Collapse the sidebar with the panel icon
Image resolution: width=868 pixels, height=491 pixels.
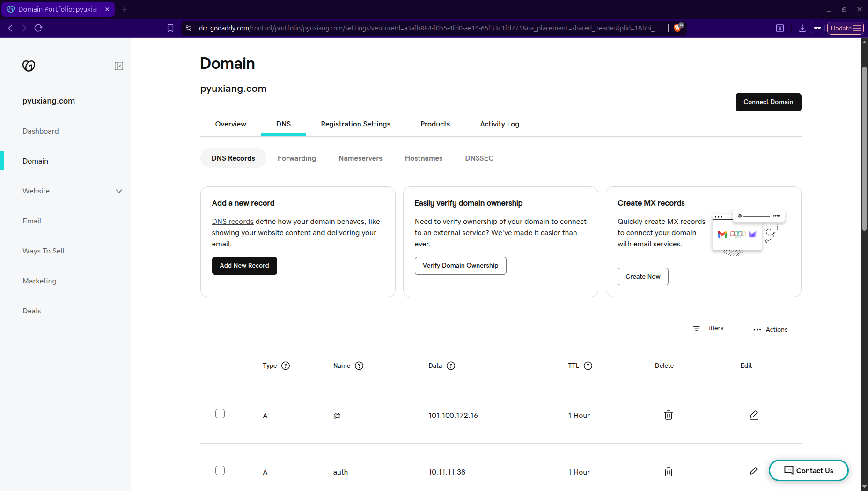point(119,66)
